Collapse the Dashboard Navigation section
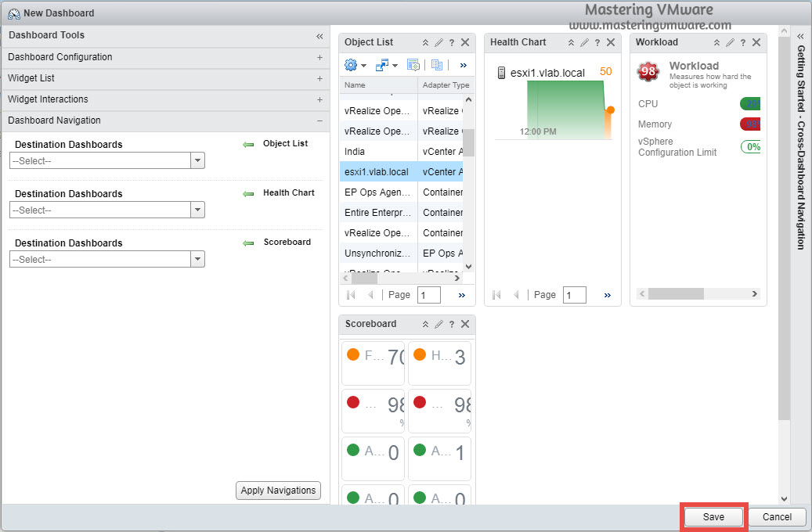The height and width of the screenshot is (532, 812). coord(319,120)
